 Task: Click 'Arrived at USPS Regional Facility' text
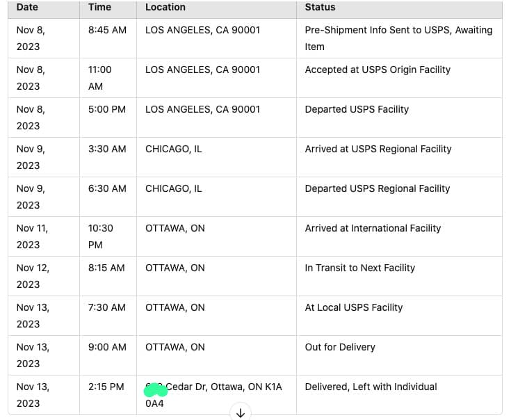tap(378, 149)
